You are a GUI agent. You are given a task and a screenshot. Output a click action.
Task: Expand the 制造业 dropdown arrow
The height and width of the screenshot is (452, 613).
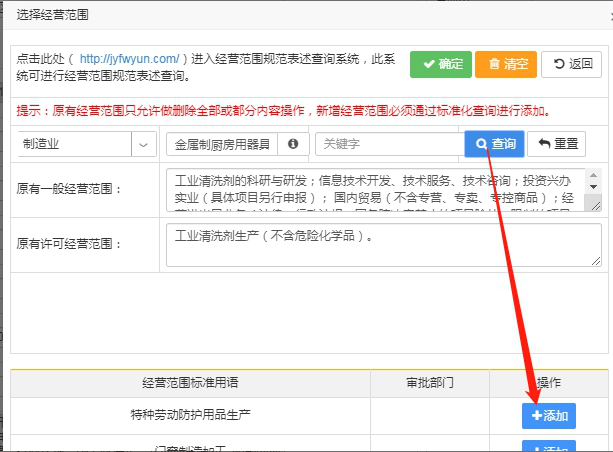point(145,144)
